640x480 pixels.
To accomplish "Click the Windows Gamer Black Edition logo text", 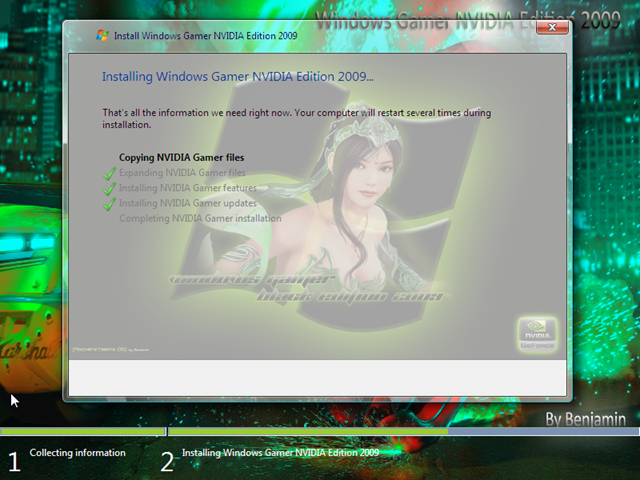I will click(306, 288).
